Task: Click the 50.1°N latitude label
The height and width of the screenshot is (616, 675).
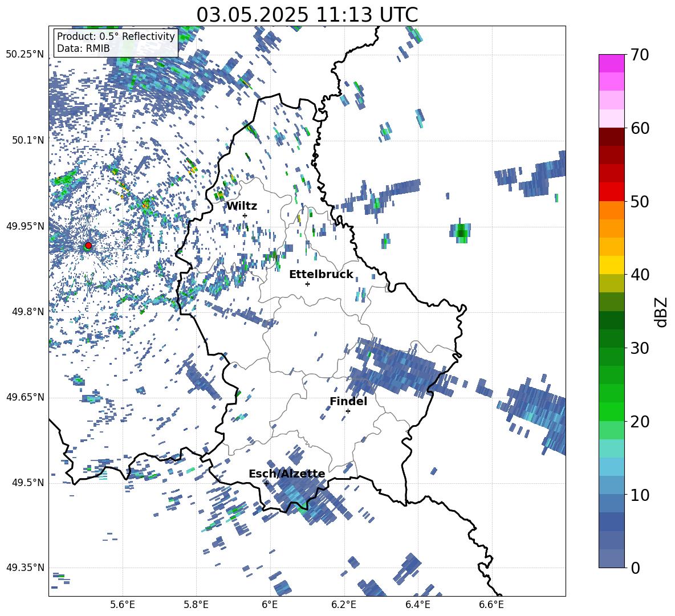Action: [x=27, y=140]
